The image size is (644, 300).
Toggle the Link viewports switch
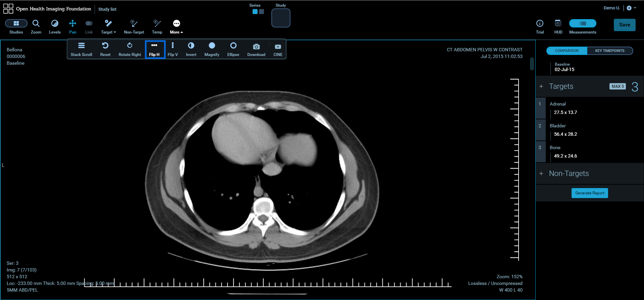(x=89, y=26)
